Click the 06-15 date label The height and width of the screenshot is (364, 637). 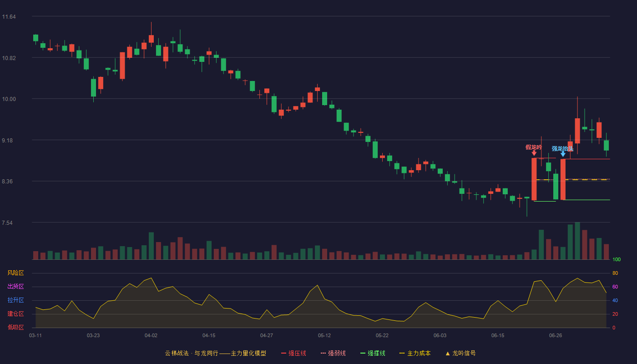pyautogui.click(x=498, y=335)
